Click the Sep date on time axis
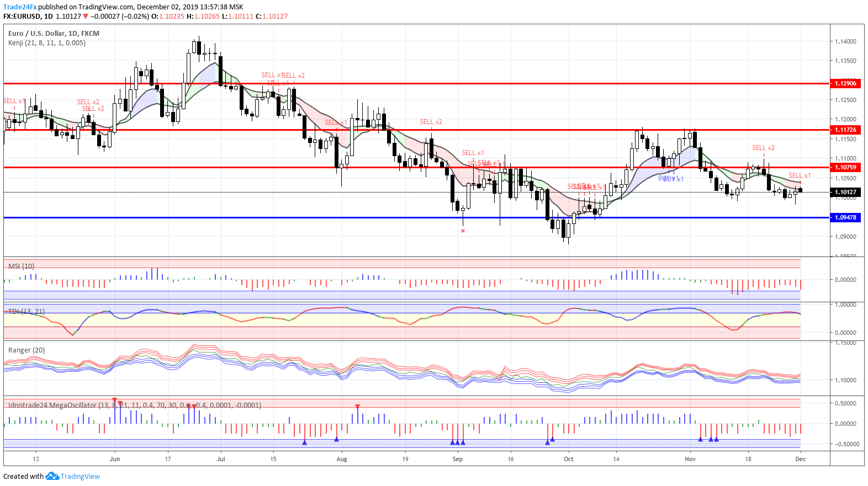 [458, 459]
